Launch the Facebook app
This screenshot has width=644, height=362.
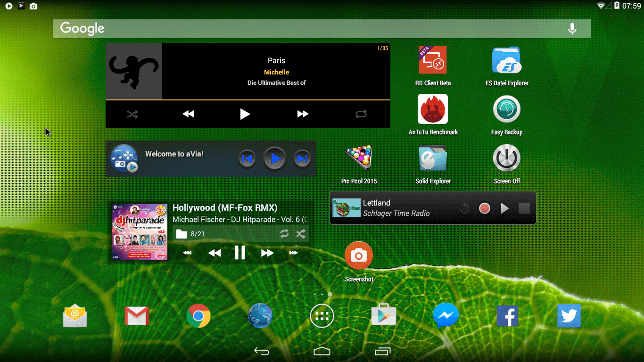pyautogui.click(x=507, y=316)
